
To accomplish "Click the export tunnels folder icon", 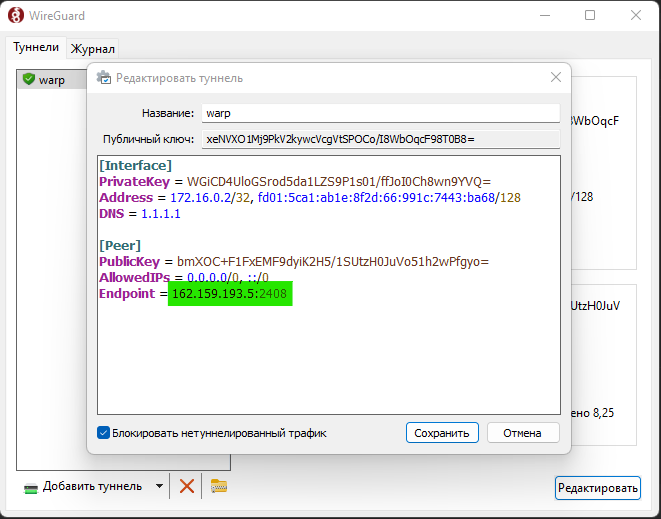I will [219, 487].
